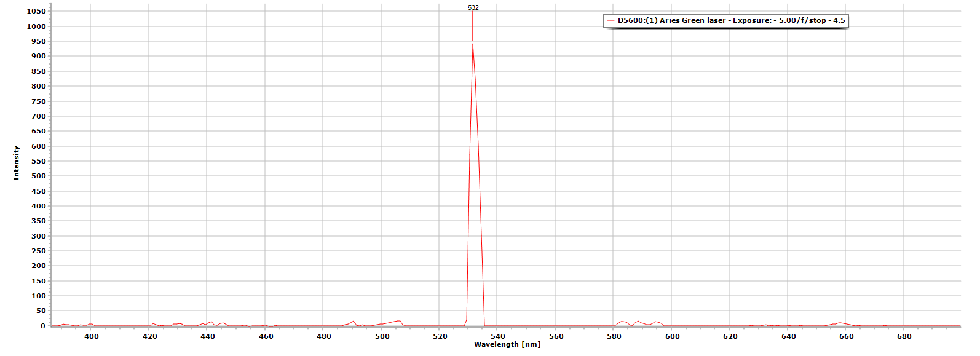Select the 640 wavelength tick label
The image size is (980, 356).
(789, 336)
